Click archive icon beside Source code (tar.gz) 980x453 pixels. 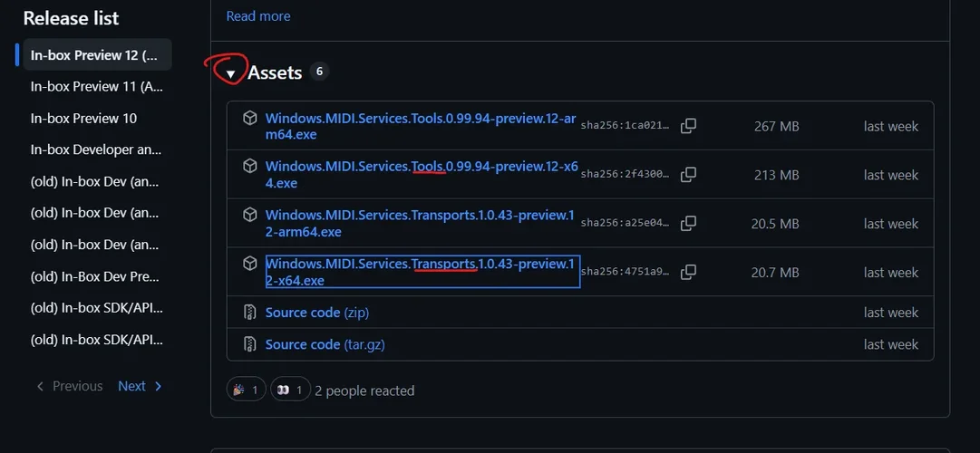point(250,344)
